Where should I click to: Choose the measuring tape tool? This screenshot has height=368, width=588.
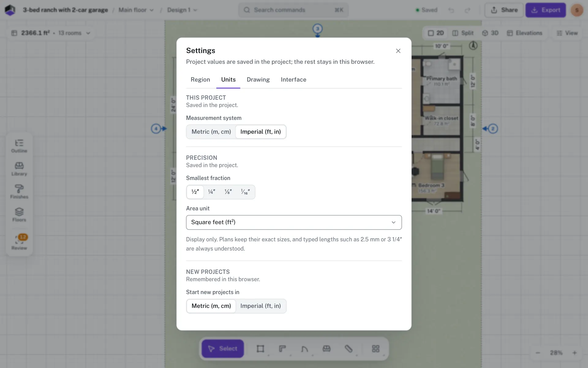click(x=349, y=349)
